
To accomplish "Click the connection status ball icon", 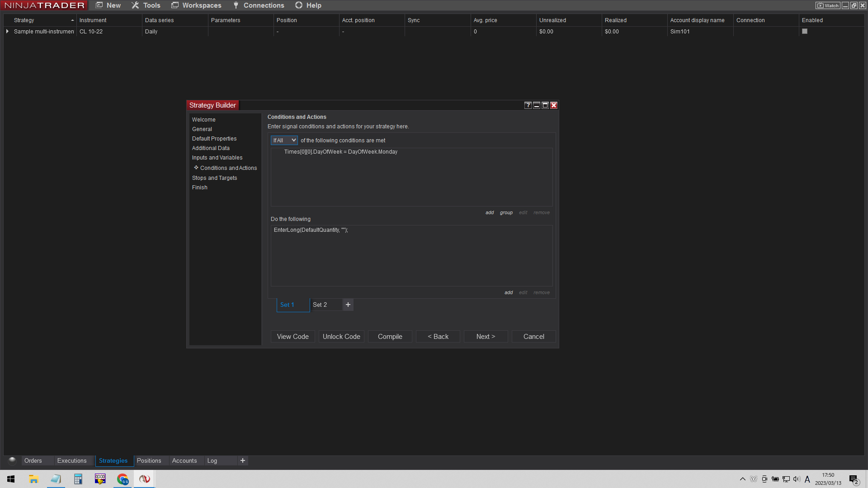I will (x=12, y=460).
